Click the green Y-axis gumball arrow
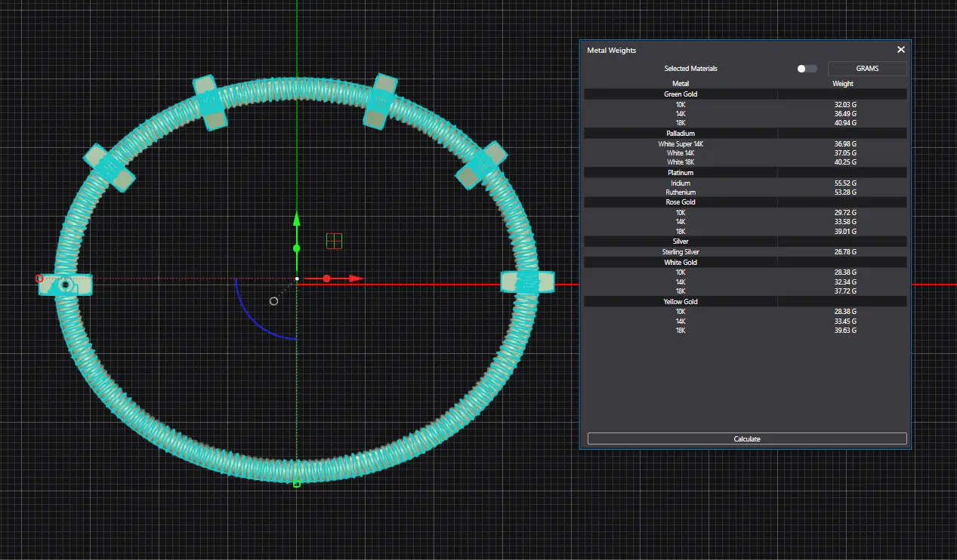The width and height of the screenshot is (957, 560). coord(297,220)
